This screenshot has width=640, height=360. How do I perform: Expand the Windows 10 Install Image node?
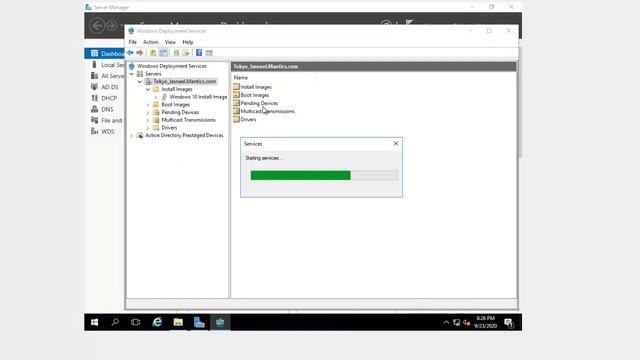[156, 97]
